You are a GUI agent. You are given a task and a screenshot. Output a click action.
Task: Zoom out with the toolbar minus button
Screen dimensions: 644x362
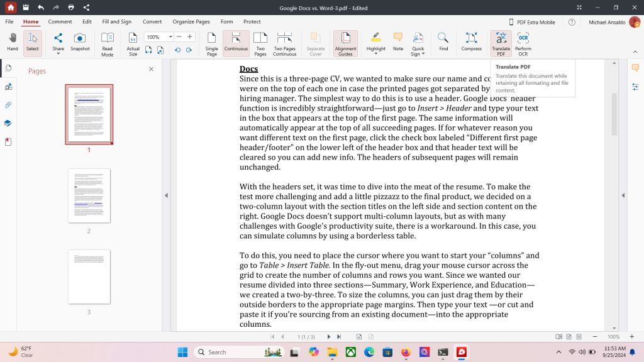(x=179, y=37)
